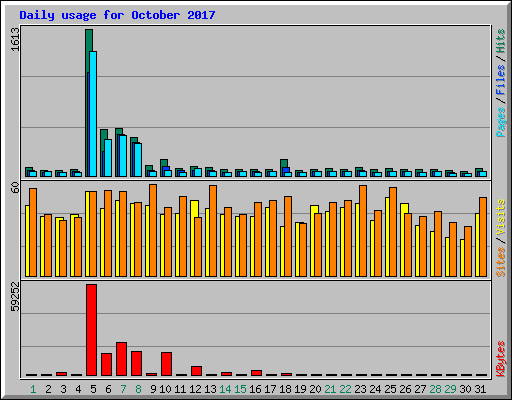
Task: Click day label 6 on the x-axis
Action: (x=108, y=389)
